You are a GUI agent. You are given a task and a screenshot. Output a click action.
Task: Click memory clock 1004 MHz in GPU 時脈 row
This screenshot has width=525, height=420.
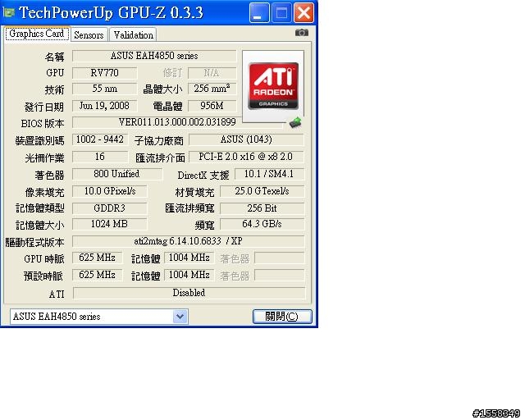[x=189, y=258]
